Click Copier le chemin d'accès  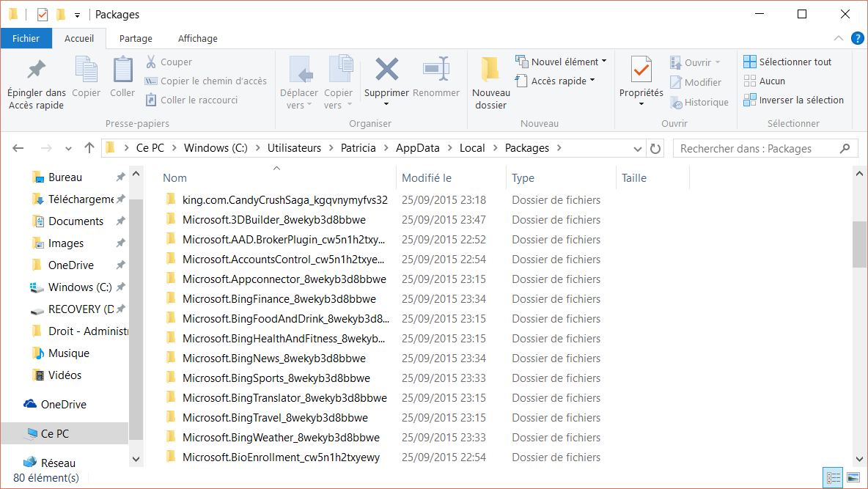[206, 81]
